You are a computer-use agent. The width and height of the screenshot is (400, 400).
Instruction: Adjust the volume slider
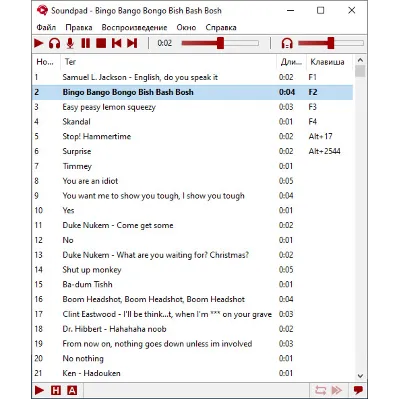(x=331, y=43)
